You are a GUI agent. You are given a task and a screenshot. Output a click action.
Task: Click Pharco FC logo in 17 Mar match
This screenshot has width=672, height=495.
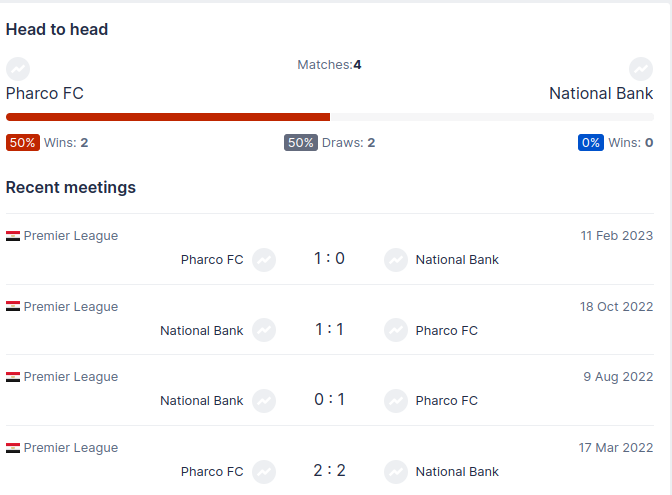pyautogui.click(x=264, y=471)
